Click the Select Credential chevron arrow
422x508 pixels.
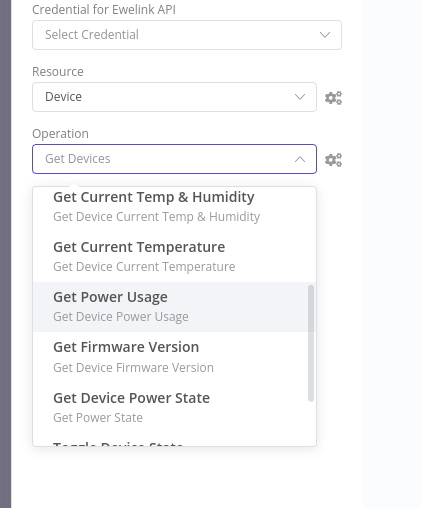tap(325, 35)
